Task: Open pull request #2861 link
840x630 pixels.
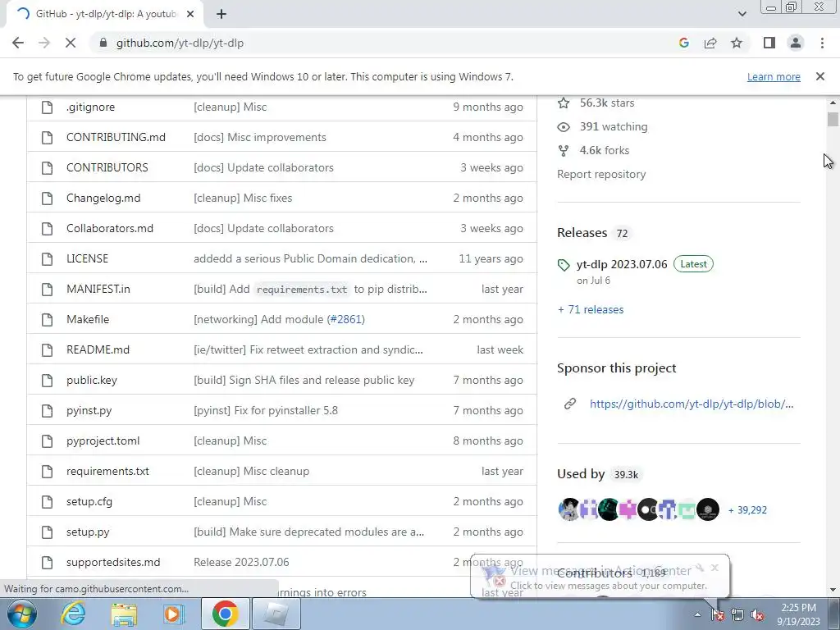Action: (345, 319)
